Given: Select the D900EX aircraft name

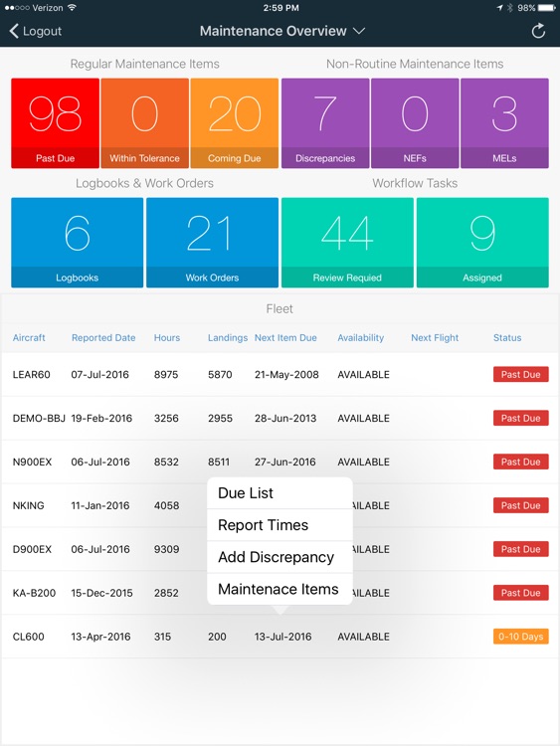Looking at the screenshot, I should [32, 549].
